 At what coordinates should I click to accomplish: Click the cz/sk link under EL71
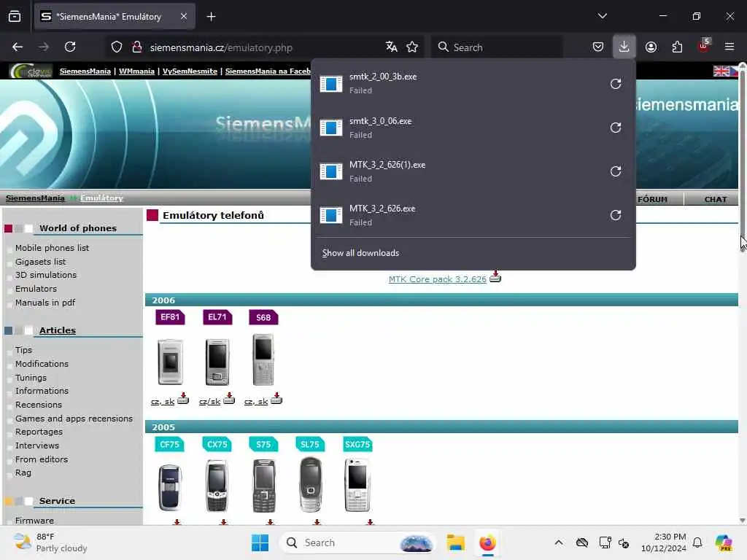tap(209, 402)
